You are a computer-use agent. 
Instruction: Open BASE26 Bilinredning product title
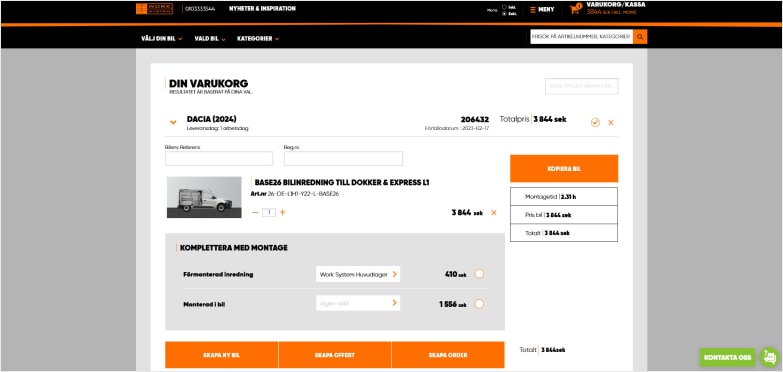(x=342, y=183)
